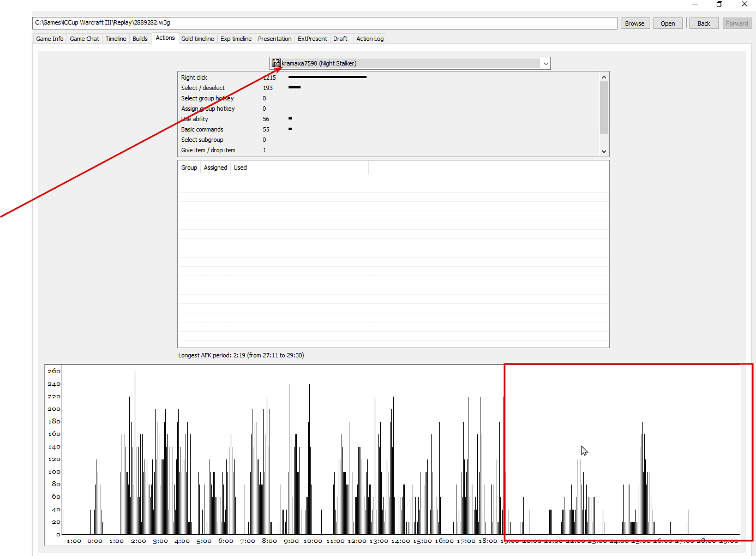Go to the Action Log tab
This screenshot has width=756, height=556.
coord(370,39)
